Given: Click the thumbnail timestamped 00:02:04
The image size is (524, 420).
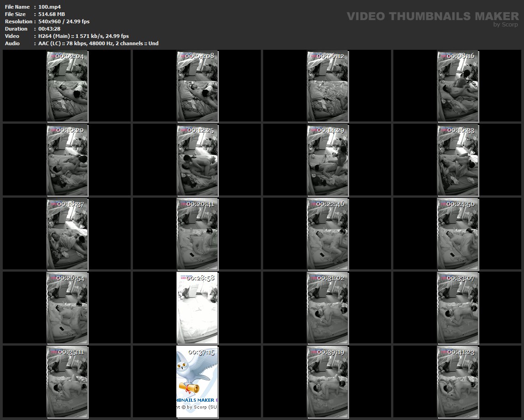Looking at the screenshot, I should click(x=67, y=86).
